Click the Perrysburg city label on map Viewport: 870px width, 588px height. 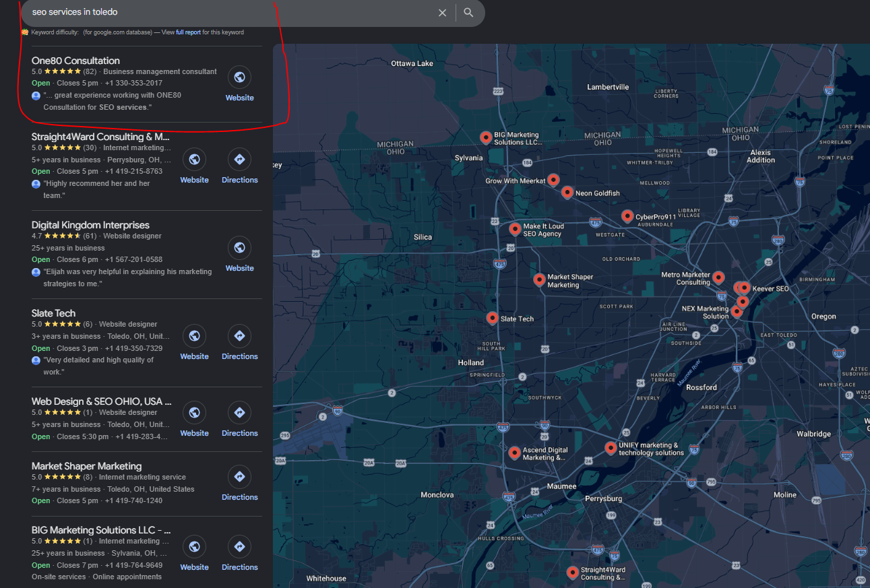coord(603,498)
